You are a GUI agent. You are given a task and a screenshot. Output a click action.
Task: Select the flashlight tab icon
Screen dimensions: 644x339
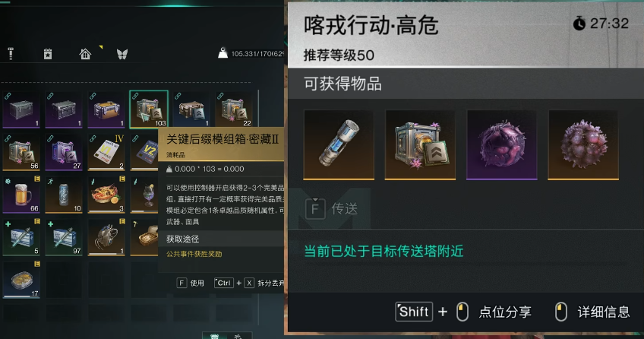[11, 54]
